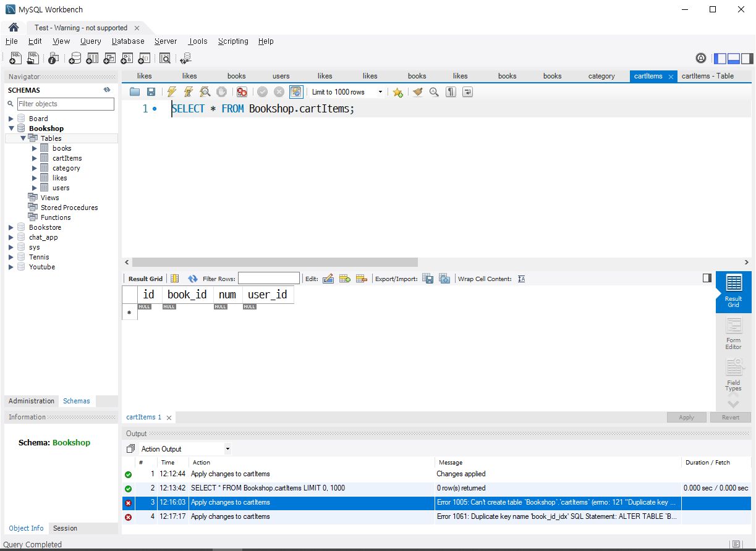Click Create new view icon
The height and width of the screenshot is (551, 756).
[109, 58]
